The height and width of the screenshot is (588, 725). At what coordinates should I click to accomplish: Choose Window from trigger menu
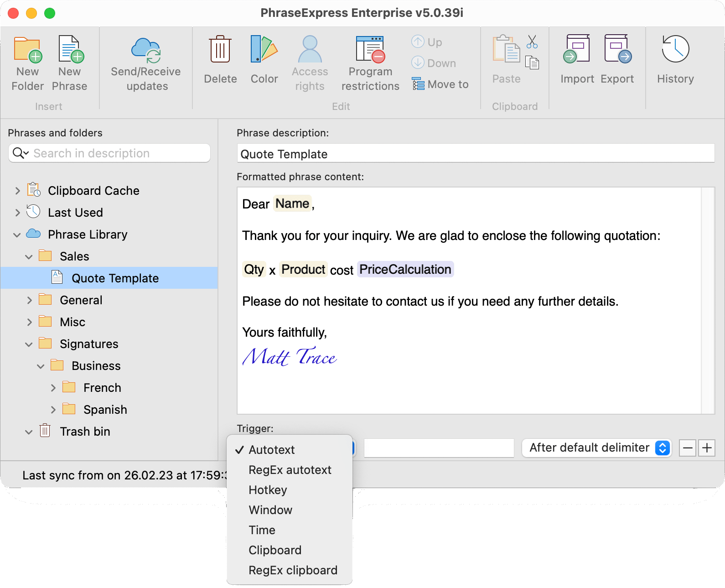click(290, 510)
